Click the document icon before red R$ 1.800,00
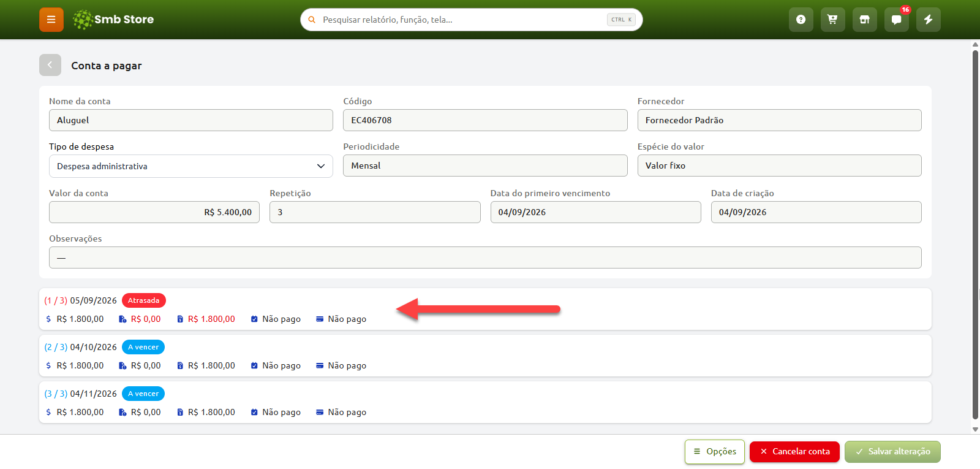The width and height of the screenshot is (980, 469). (180, 319)
